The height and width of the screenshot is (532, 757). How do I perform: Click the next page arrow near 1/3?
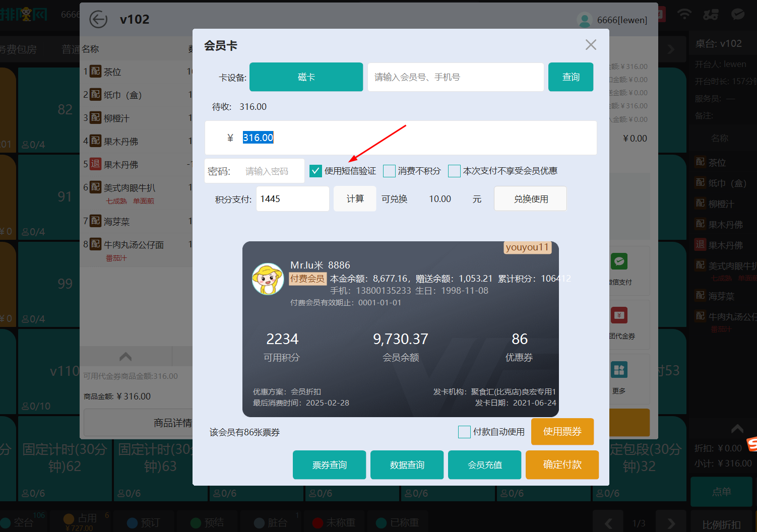click(671, 522)
